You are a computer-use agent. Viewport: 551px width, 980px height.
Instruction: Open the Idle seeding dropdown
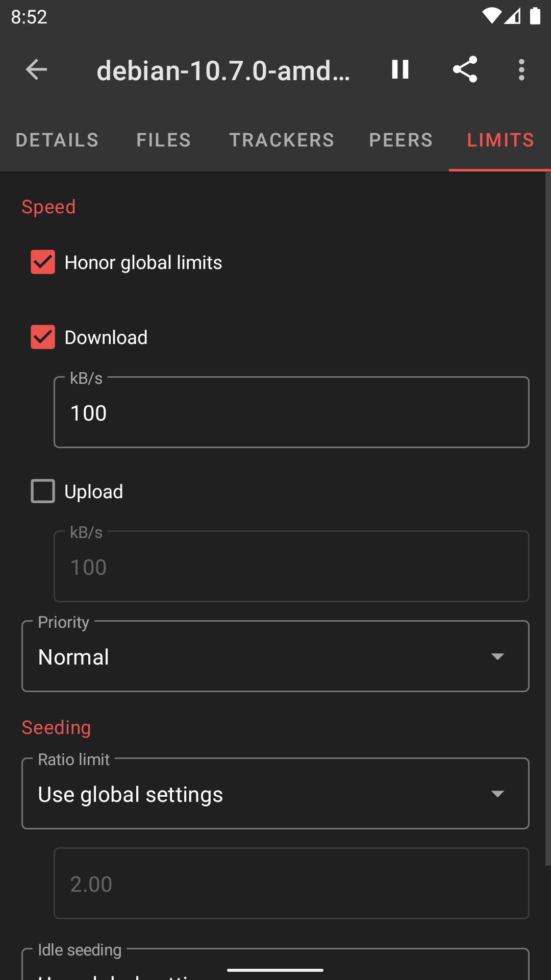275,967
